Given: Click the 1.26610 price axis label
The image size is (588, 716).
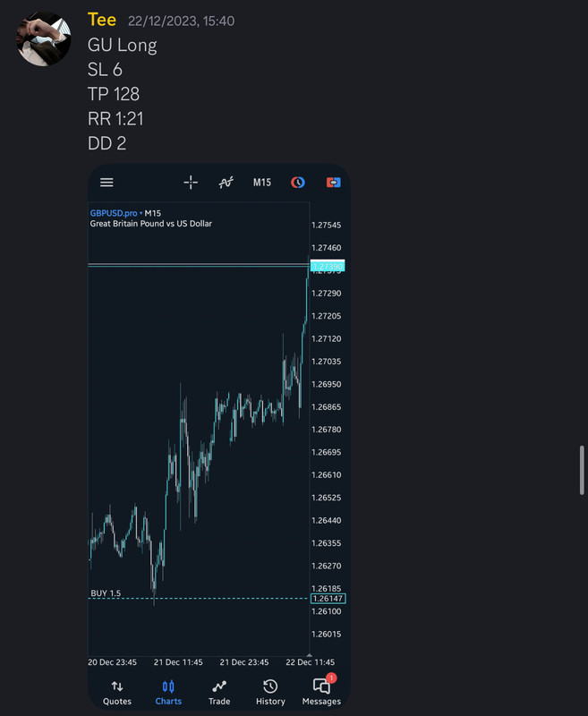Looking at the screenshot, I should (326, 475).
